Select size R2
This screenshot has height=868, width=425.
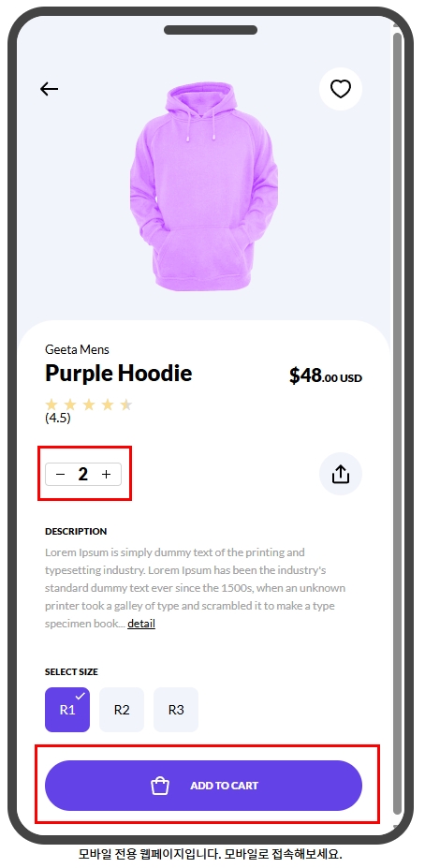(121, 710)
